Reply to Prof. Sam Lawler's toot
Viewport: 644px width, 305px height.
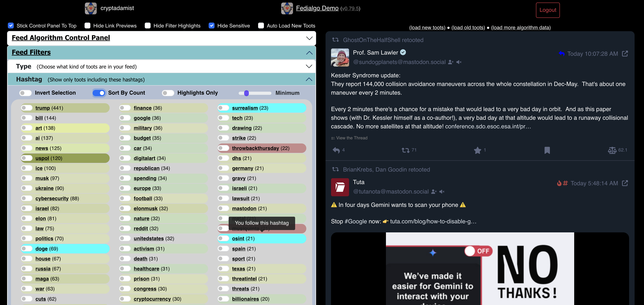[x=336, y=150]
